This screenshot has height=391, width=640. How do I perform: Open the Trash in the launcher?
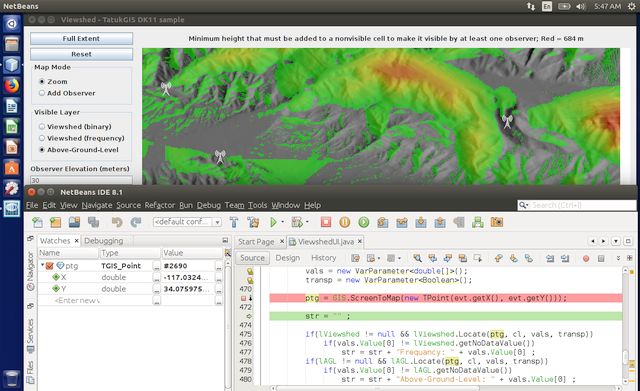[12, 378]
